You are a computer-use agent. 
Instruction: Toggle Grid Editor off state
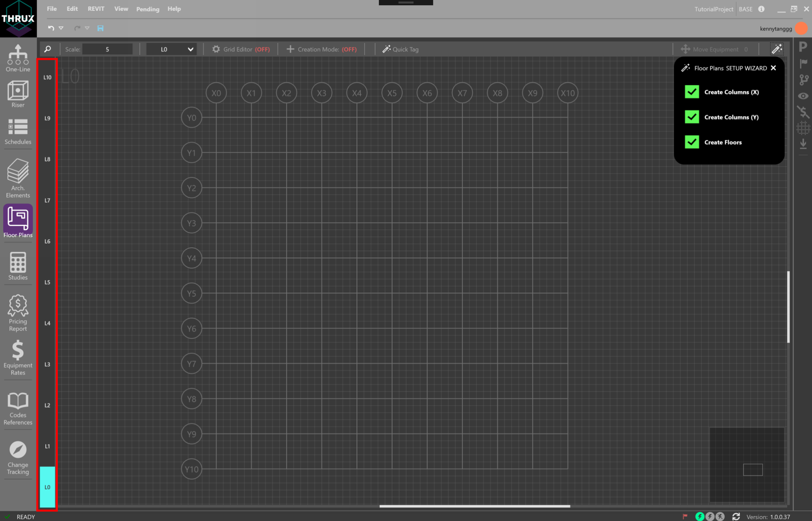241,49
